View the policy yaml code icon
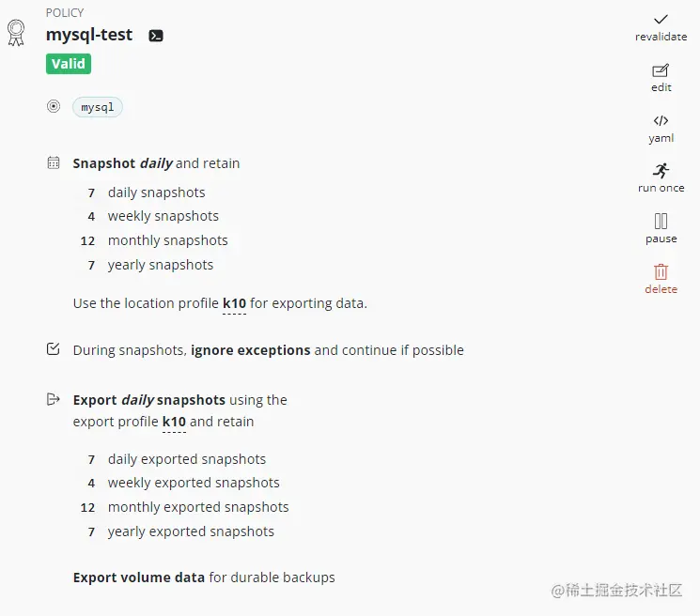The image size is (700, 616). click(x=661, y=121)
